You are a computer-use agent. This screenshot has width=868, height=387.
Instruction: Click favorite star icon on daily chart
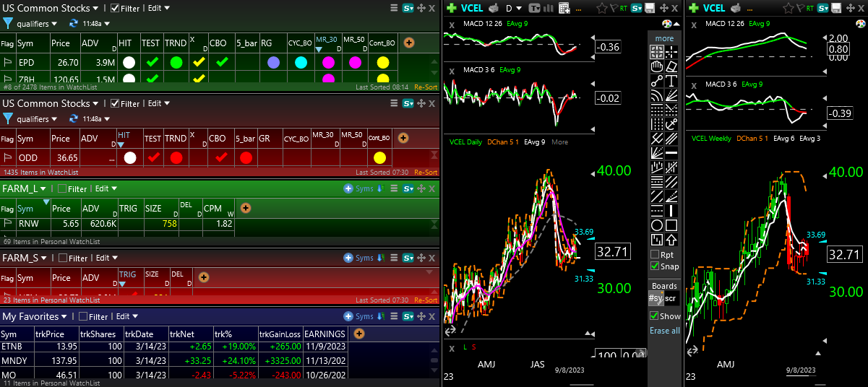pos(602,9)
